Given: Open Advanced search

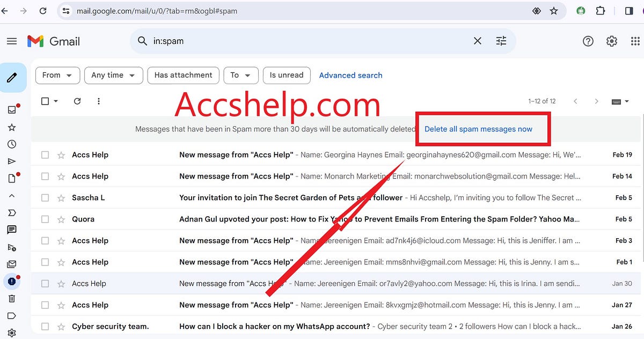Looking at the screenshot, I should tap(350, 75).
